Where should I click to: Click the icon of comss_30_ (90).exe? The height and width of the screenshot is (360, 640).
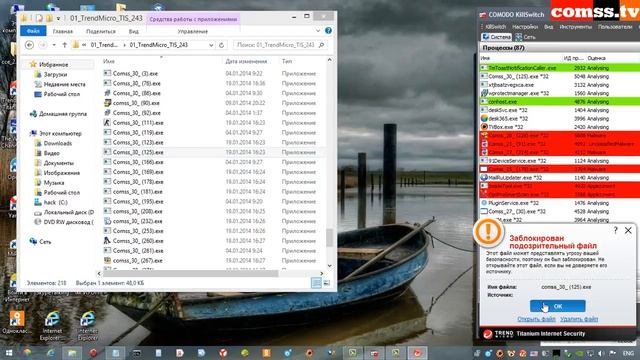pos(107,103)
